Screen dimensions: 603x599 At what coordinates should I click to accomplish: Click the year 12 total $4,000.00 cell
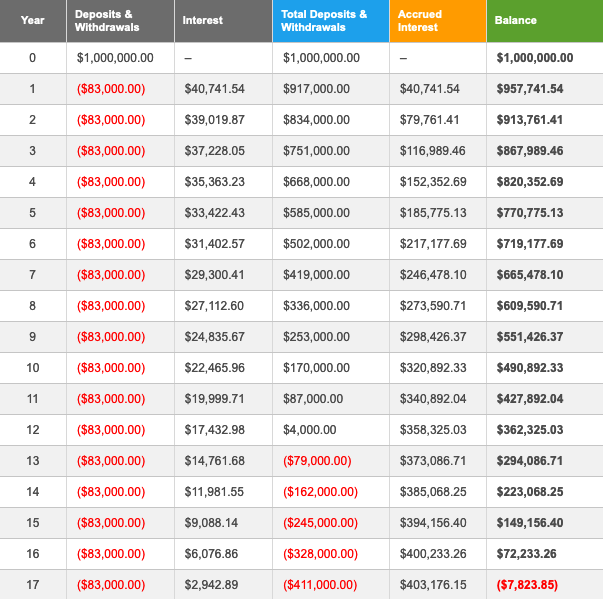312,430
